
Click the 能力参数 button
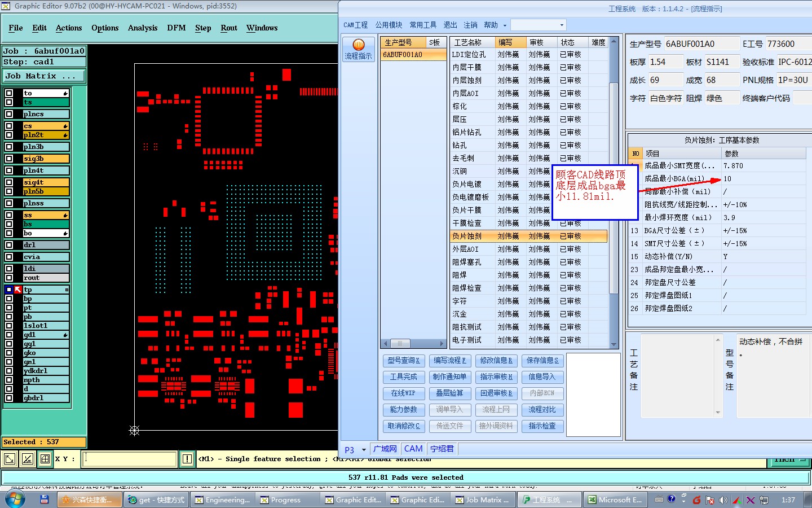(404, 409)
